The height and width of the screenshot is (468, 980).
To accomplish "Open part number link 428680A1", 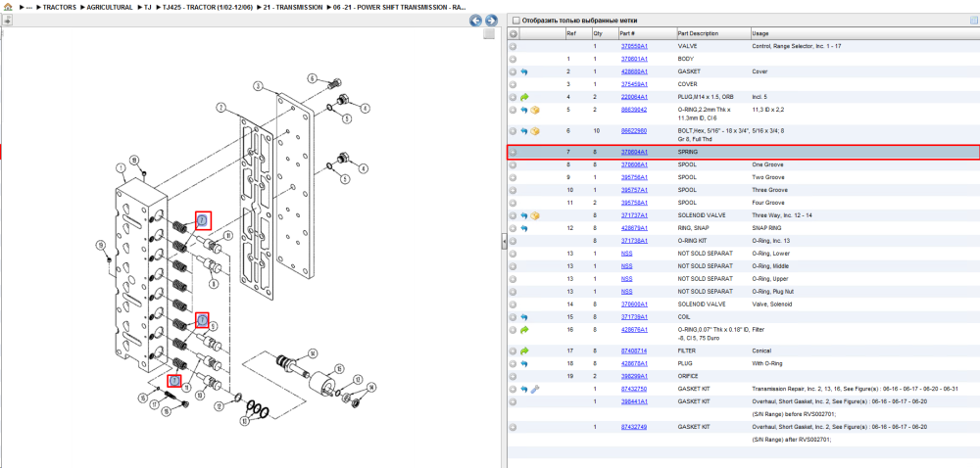I will click(634, 71).
